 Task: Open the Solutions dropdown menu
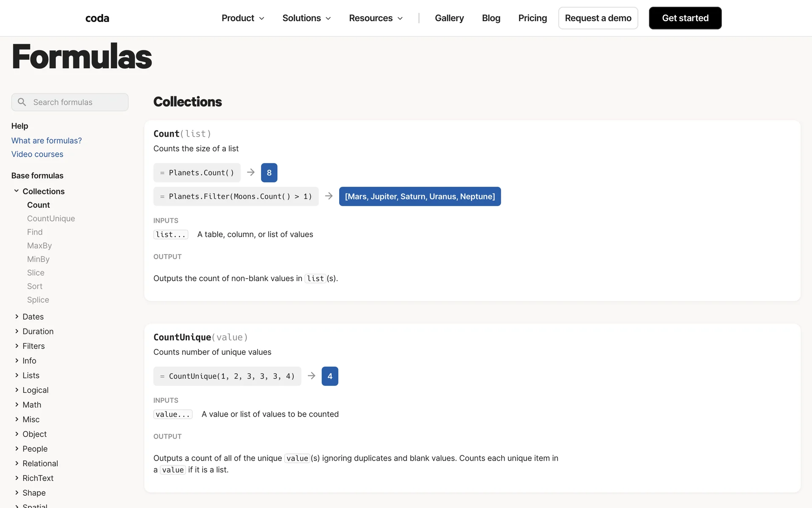pyautogui.click(x=306, y=18)
